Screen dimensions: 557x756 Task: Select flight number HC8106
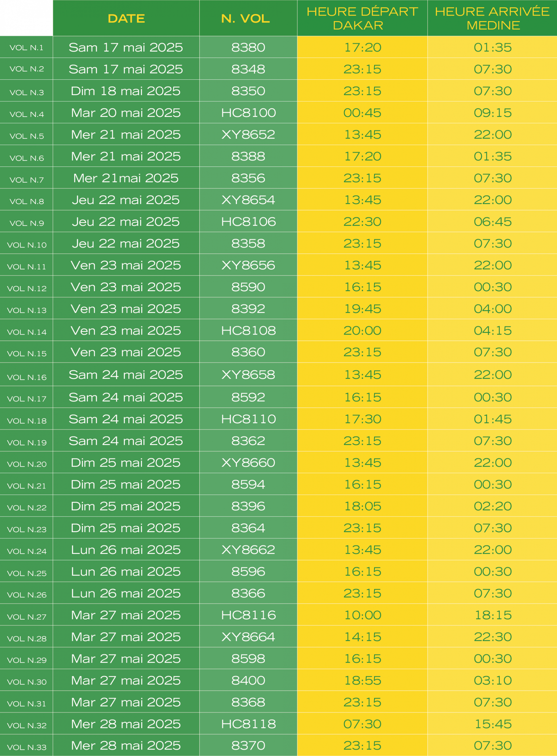(x=249, y=221)
